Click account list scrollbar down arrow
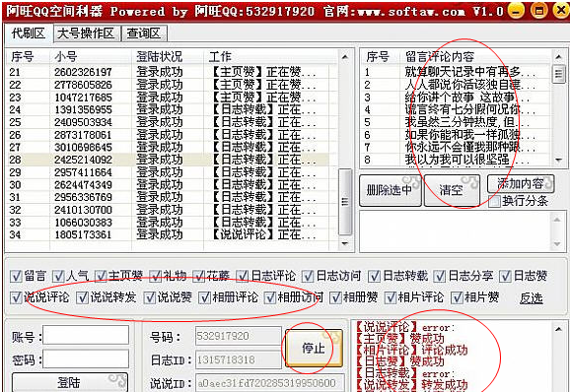 coord(345,243)
